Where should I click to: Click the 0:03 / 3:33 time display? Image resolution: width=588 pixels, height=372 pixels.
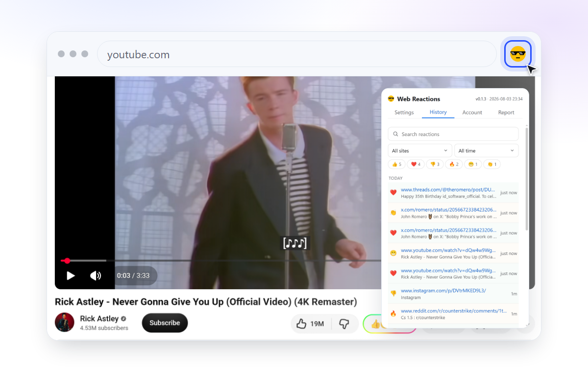133,276
